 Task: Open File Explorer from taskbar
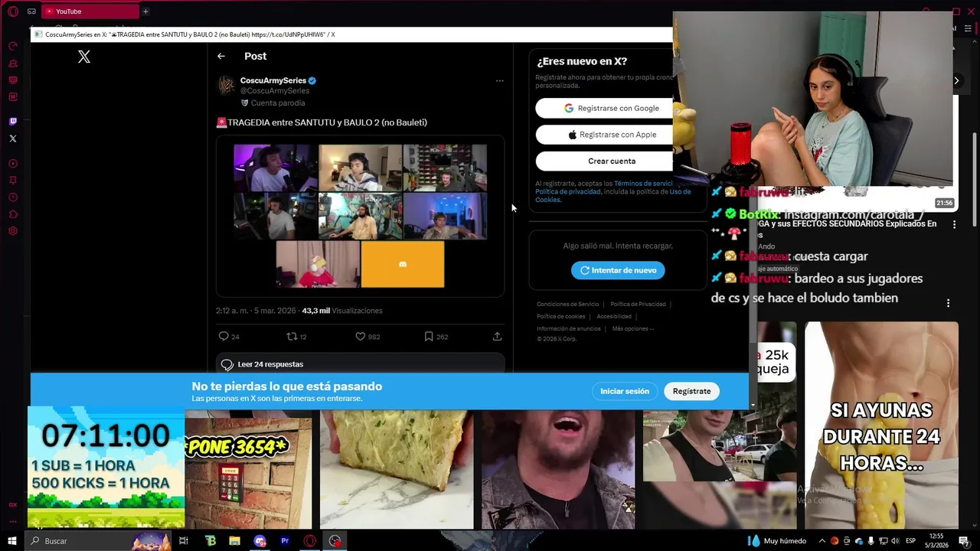pyautogui.click(x=235, y=541)
